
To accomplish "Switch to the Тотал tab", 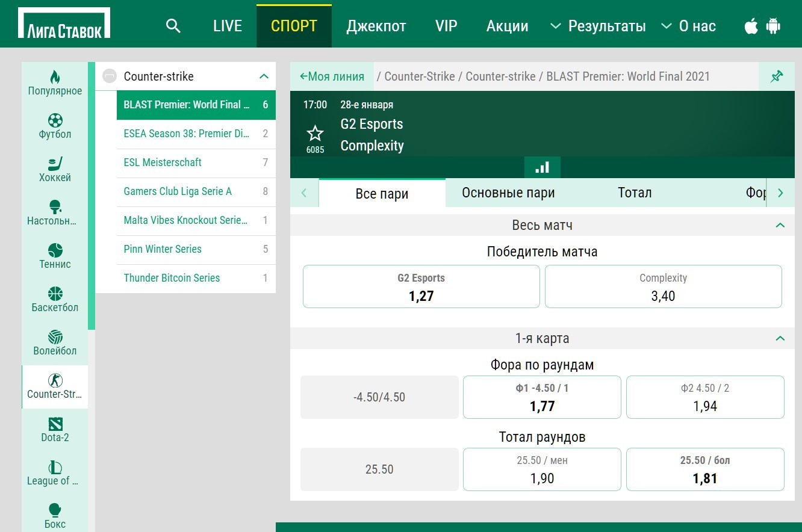I will click(635, 193).
